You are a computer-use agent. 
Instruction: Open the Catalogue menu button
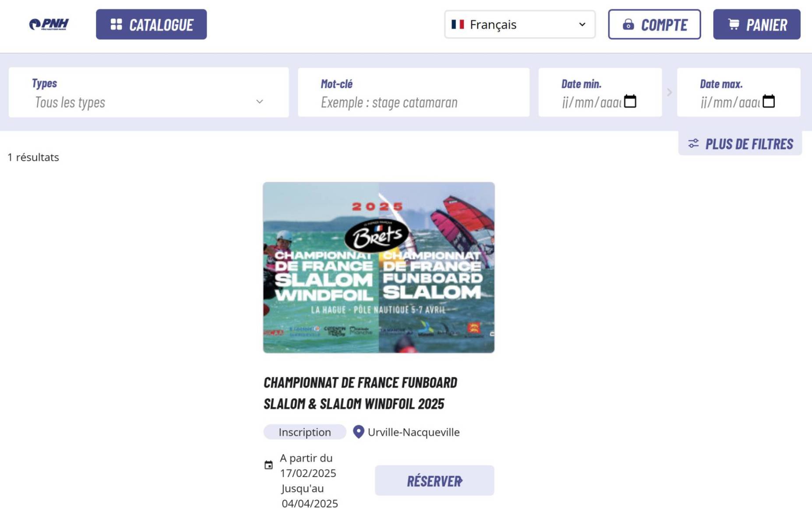151,25
